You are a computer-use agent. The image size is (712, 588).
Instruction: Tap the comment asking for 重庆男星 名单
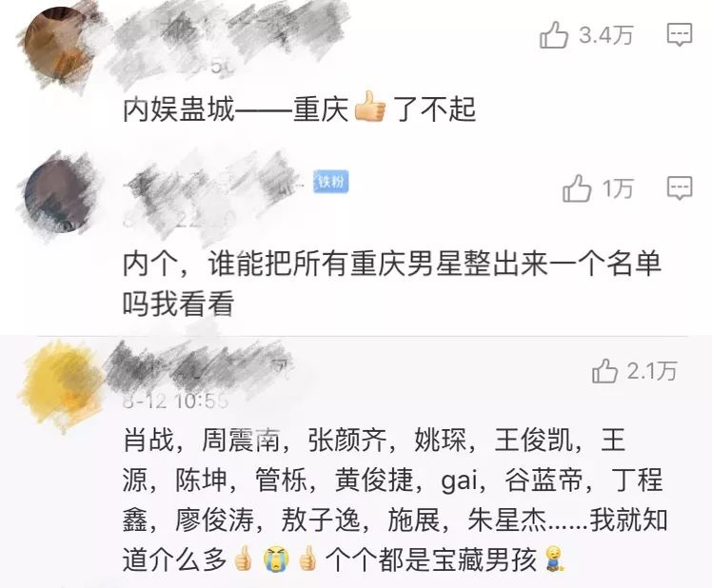pos(391,283)
